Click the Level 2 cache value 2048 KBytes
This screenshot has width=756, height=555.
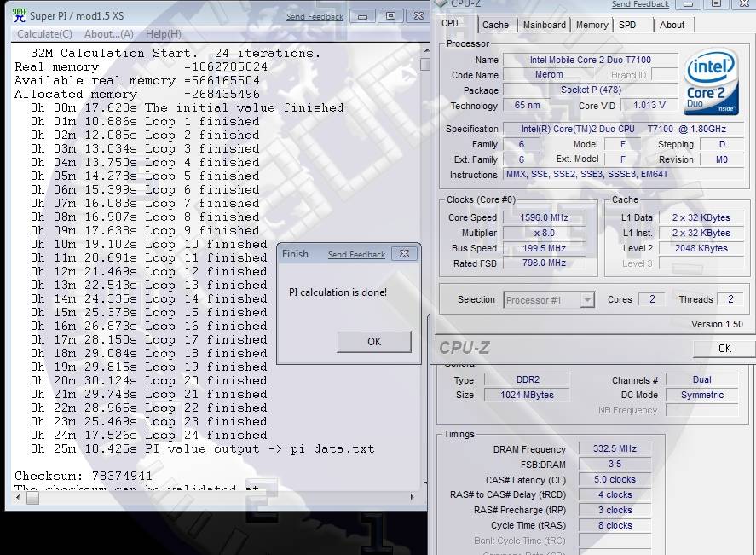pos(701,248)
